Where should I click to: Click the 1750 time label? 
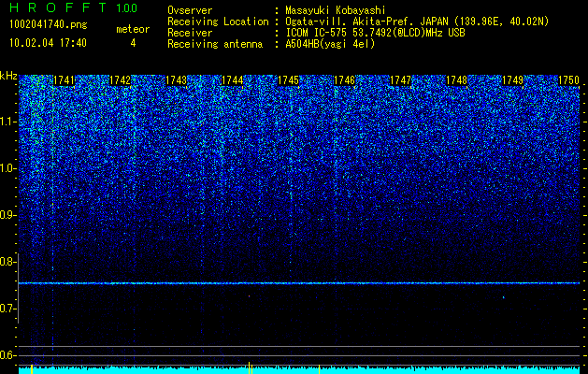coord(569,80)
